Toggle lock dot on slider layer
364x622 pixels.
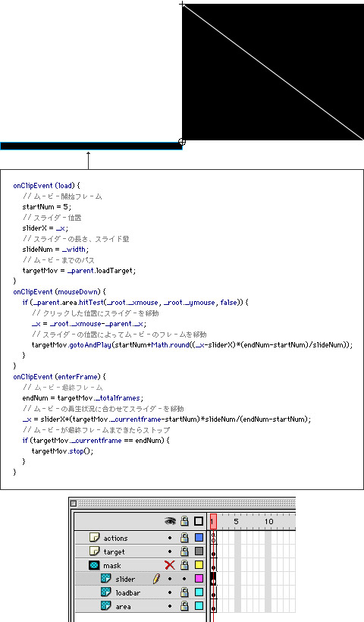coord(184,580)
